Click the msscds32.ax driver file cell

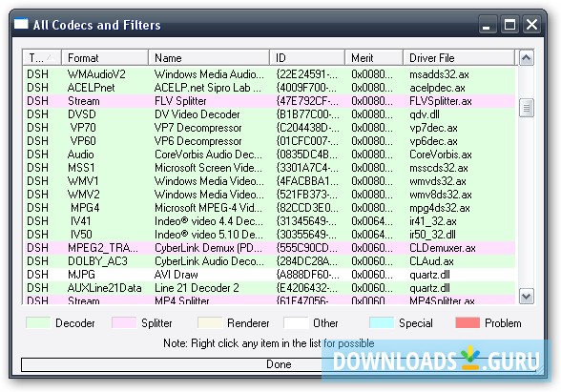pos(439,168)
